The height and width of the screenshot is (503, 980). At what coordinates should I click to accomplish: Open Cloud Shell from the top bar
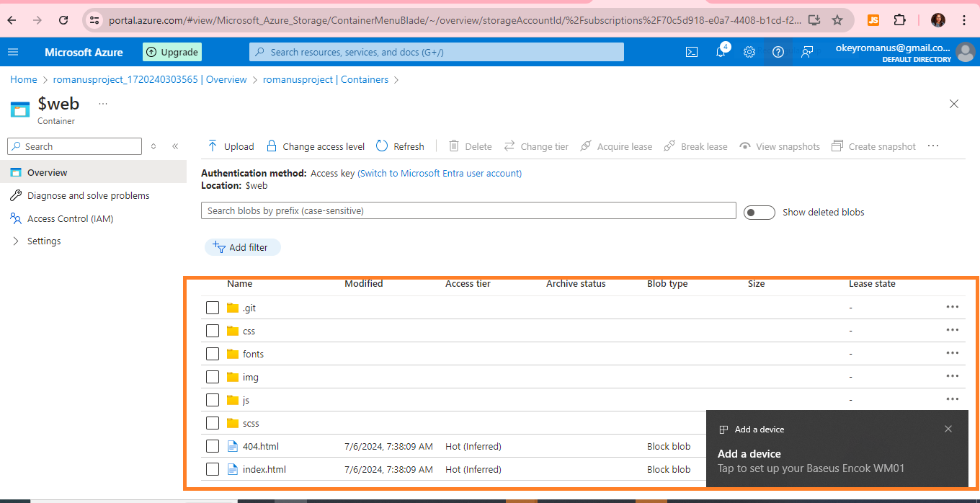pyautogui.click(x=691, y=52)
